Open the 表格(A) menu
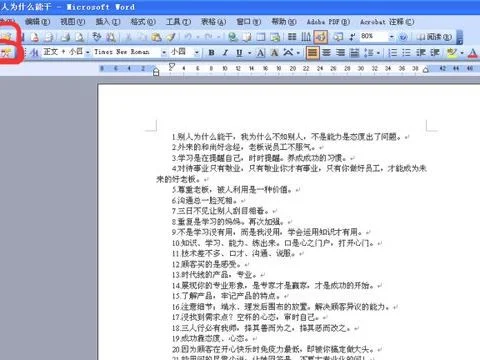480x360 pixels. (x=213, y=22)
